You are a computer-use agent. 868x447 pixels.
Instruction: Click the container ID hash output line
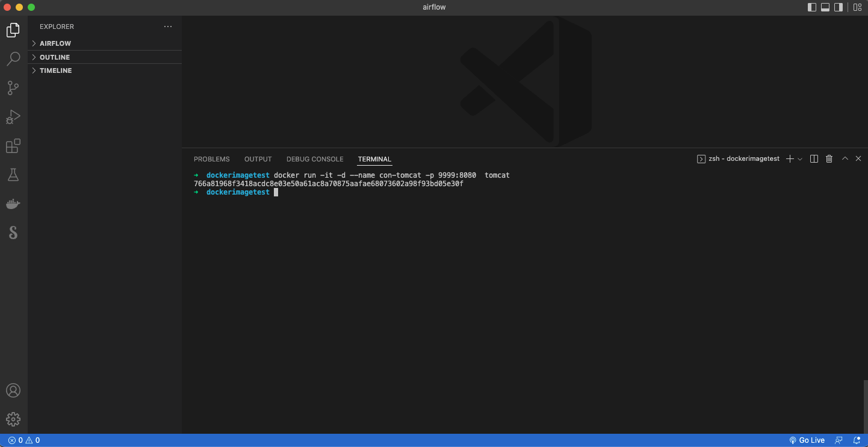click(329, 184)
